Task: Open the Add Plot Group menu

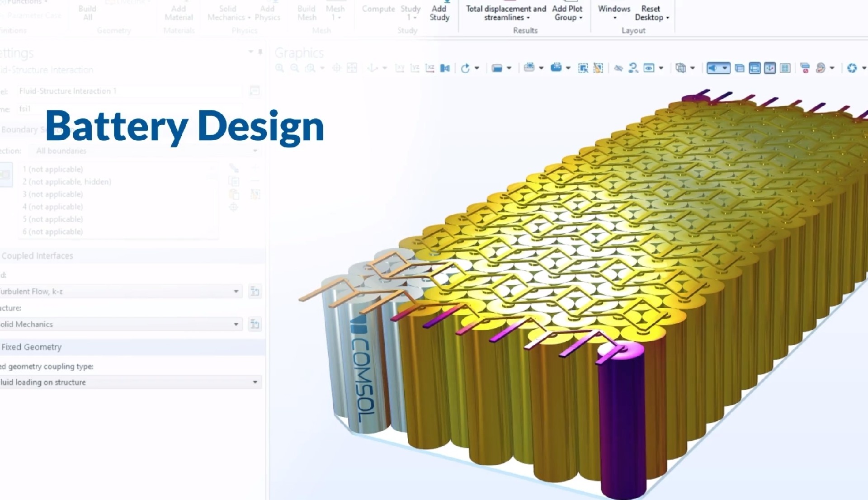Action: (x=567, y=13)
